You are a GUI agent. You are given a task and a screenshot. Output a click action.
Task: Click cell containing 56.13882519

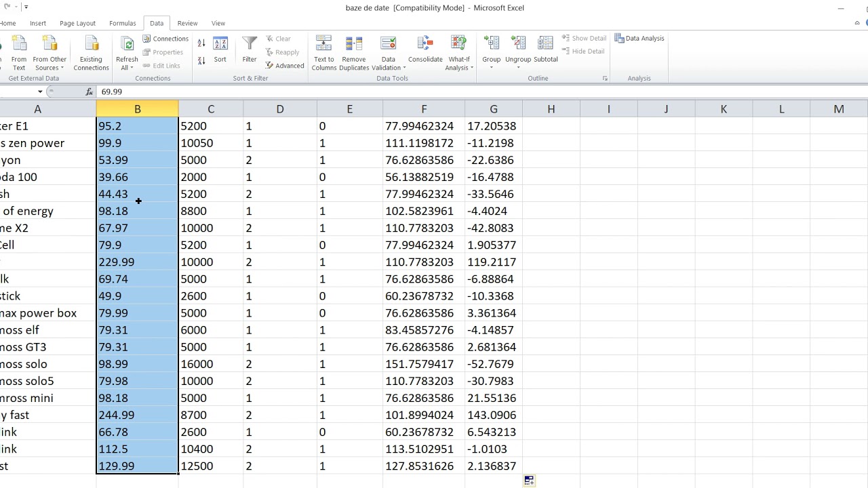424,177
